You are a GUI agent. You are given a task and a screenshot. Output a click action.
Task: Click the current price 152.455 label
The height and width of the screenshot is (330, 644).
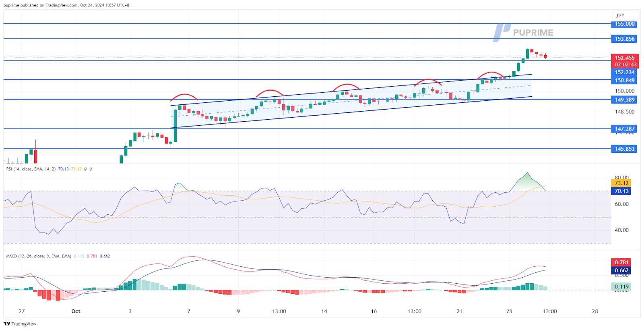tap(625, 58)
